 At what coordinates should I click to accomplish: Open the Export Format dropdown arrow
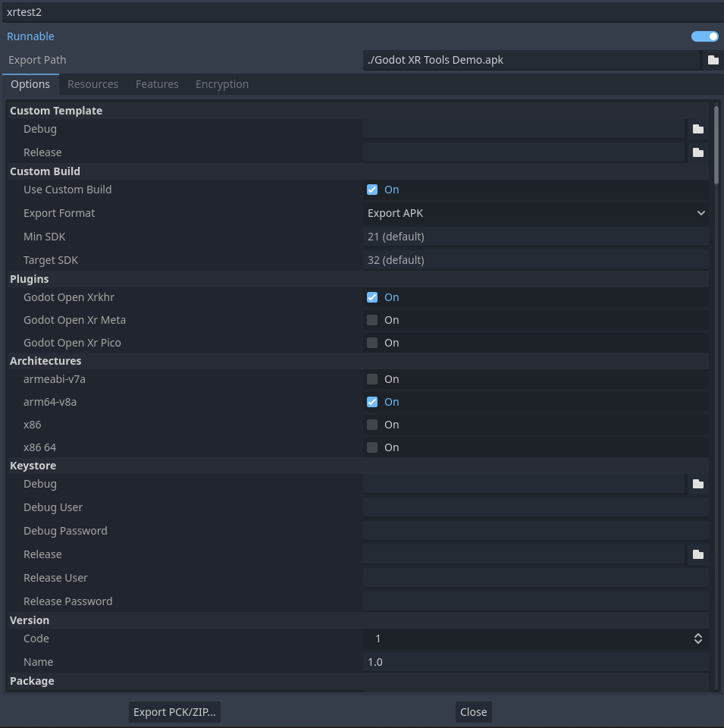pyautogui.click(x=700, y=213)
